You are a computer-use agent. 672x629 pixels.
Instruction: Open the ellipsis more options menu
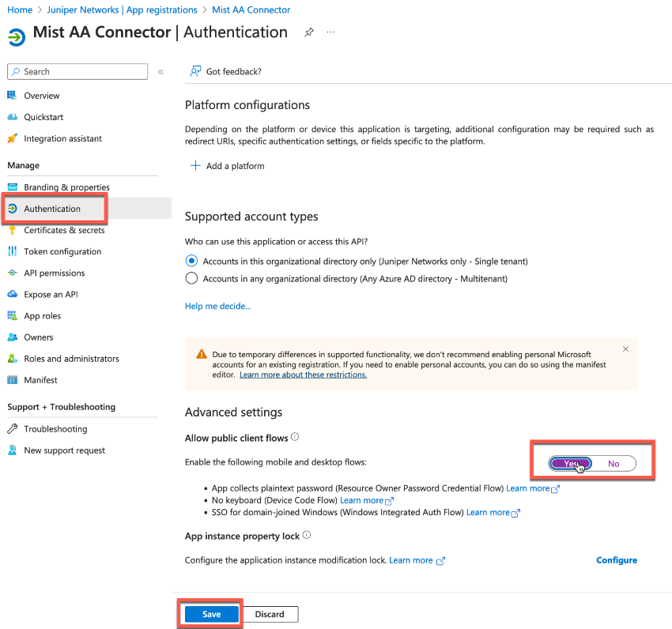click(x=330, y=32)
